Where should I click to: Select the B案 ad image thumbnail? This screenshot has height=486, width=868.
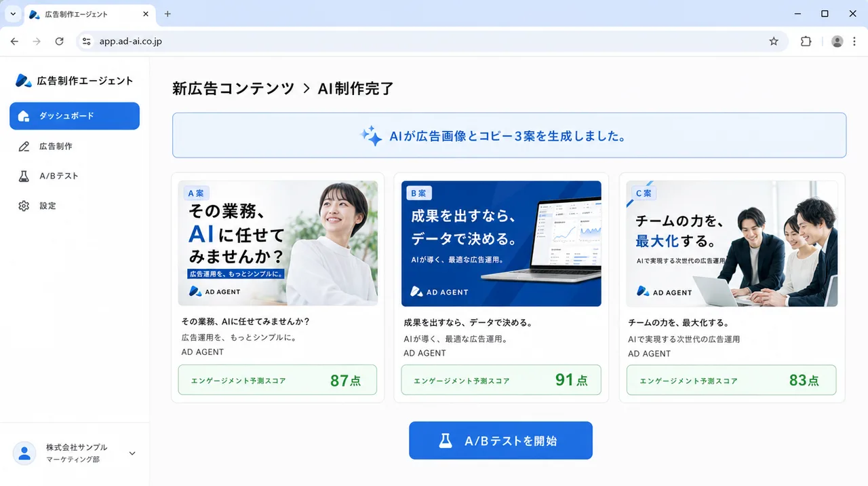501,243
